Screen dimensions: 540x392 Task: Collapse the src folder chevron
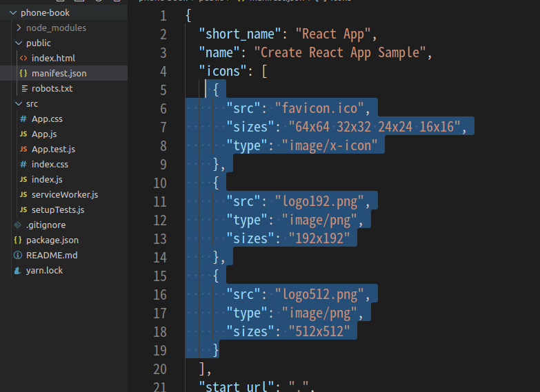tap(19, 103)
